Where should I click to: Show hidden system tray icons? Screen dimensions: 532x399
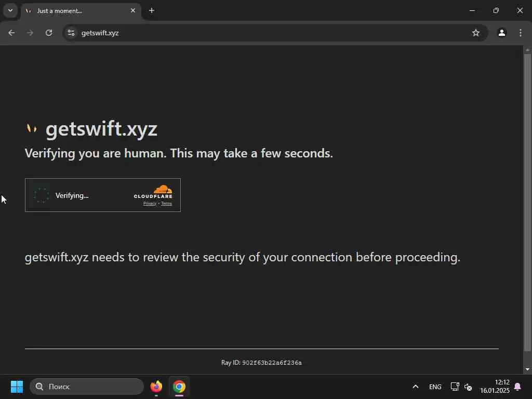coord(415,387)
